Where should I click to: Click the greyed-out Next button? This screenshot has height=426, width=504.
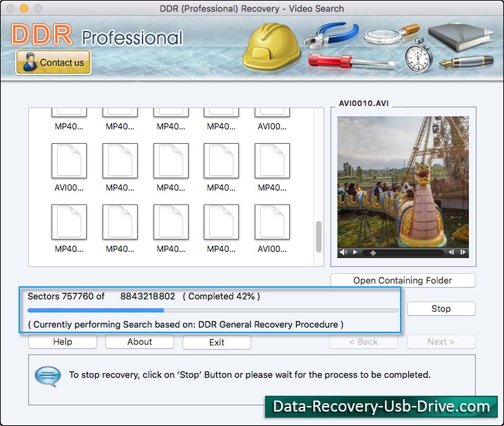pos(441,342)
